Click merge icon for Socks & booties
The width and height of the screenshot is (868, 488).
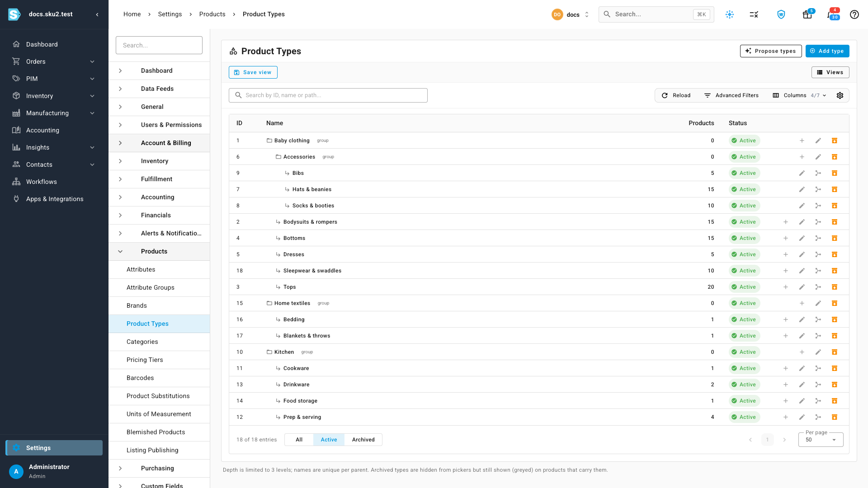[x=818, y=206]
